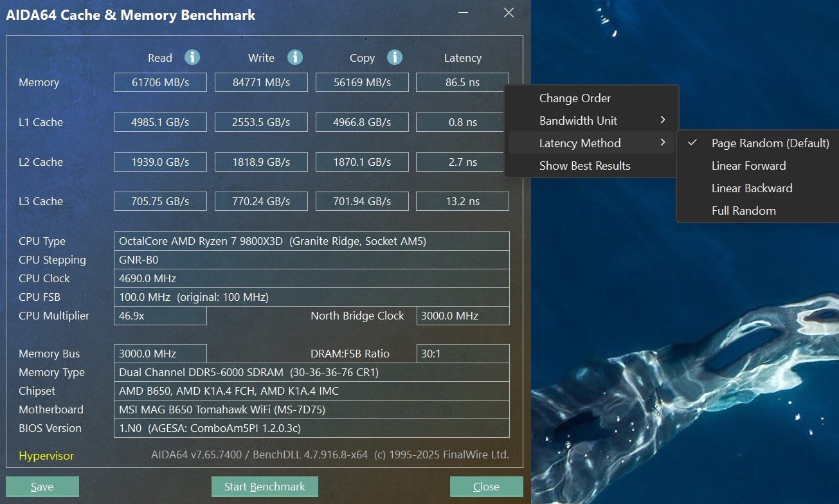Click the Save button
The image size is (839, 504).
pyautogui.click(x=42, y=487)
